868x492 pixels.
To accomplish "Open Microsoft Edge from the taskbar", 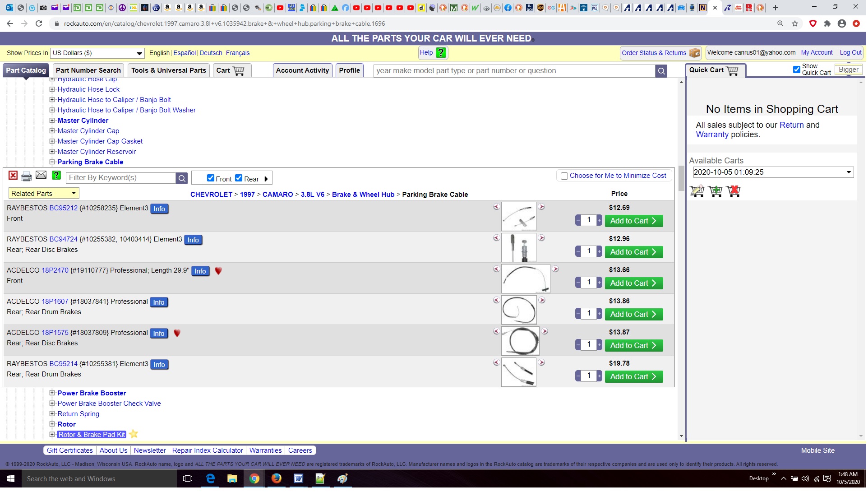I will (211, 479).
